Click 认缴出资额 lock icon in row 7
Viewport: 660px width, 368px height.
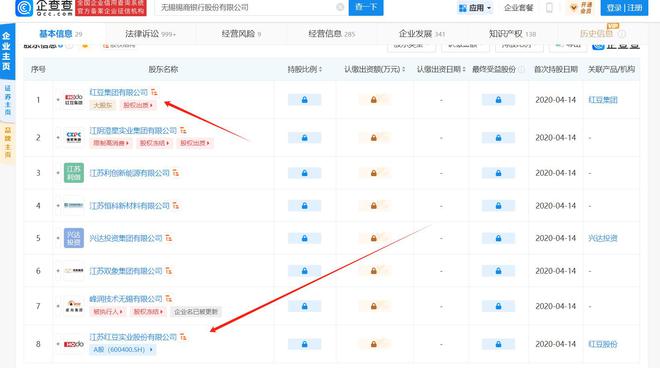click(374, 306)
